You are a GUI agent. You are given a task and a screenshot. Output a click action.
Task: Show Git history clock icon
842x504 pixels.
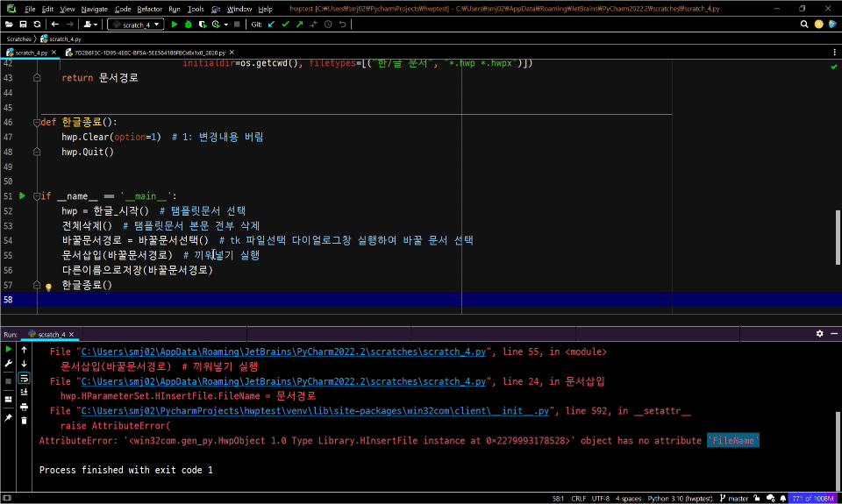pyautogui.click(x=328, y=25)
